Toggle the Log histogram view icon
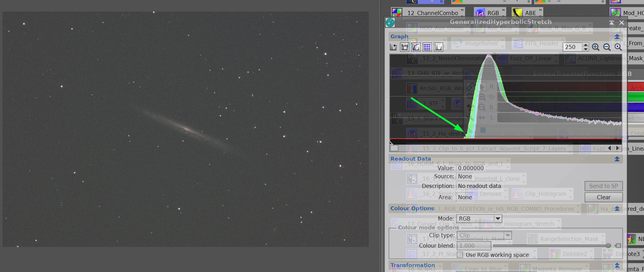 pyautogui.click(x=405, y=47)
